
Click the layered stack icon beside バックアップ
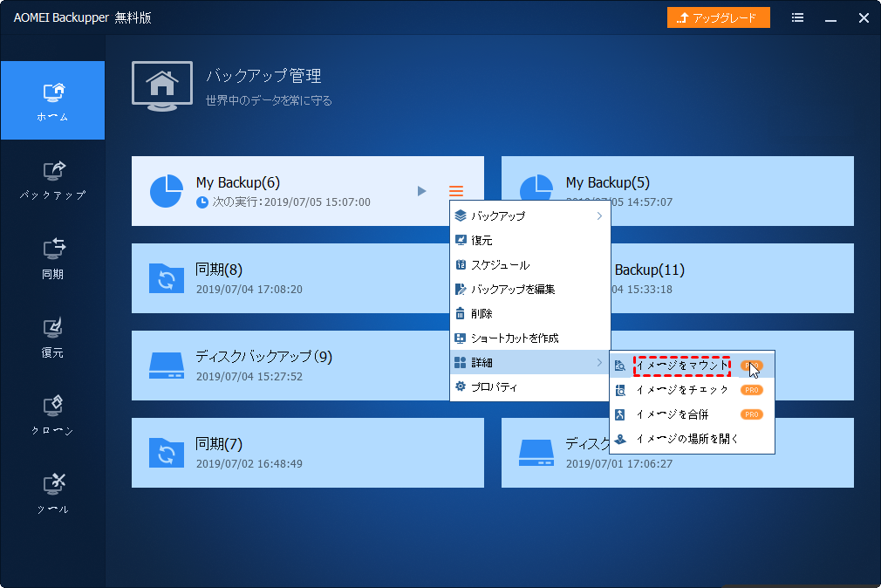point(461,215)
